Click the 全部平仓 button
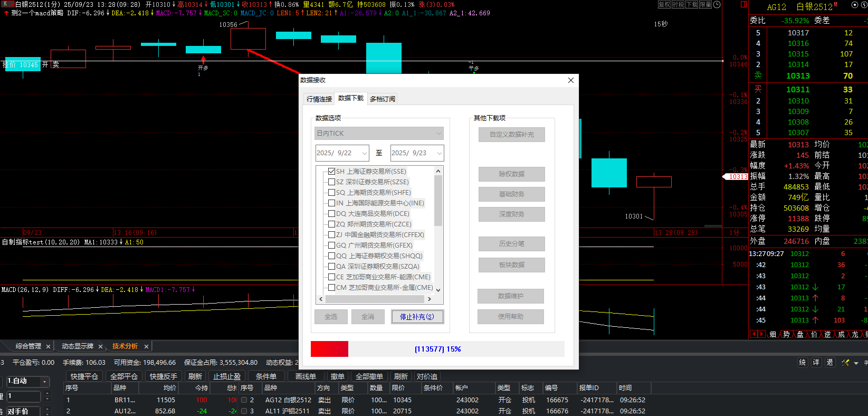Image resolution: width=868 pixels, height=416 pixels. (123, 376)
